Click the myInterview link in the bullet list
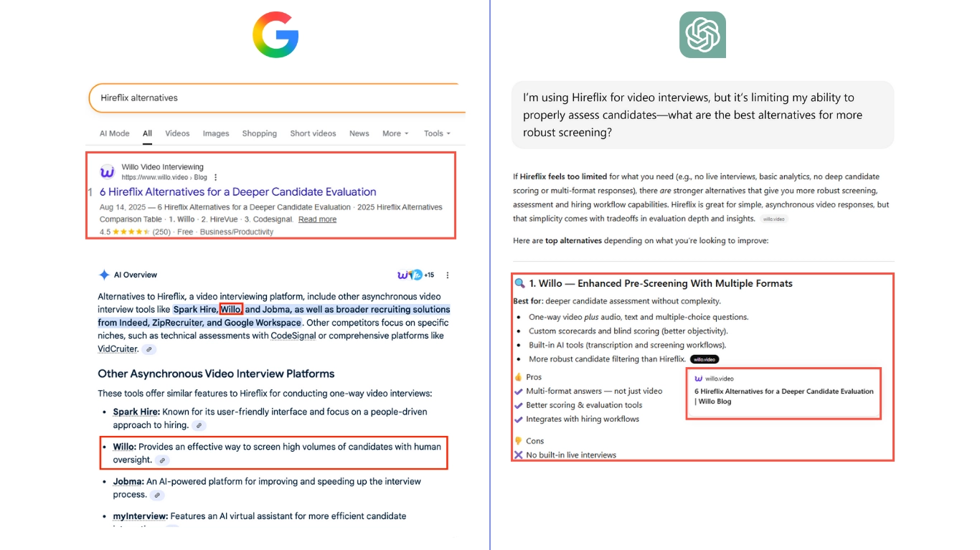 pos(141,516)
